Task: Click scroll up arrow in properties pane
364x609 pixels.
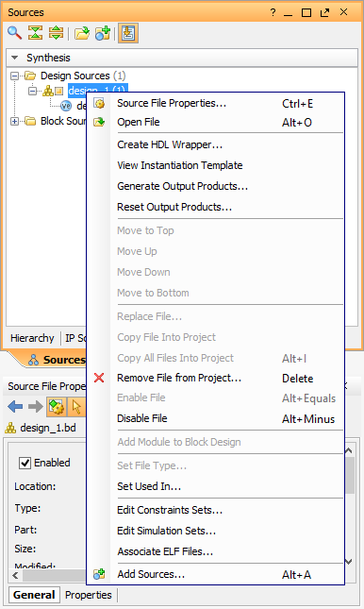Action: point(349,450)
